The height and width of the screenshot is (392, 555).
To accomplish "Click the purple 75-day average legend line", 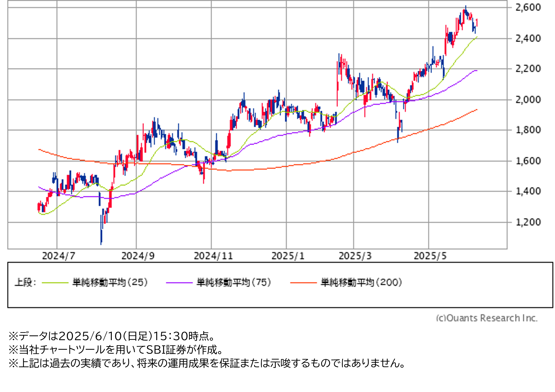I will click(x=179, y=283).
